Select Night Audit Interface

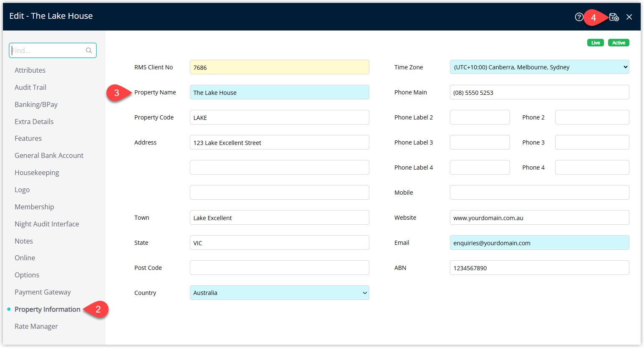pyautogui.click(x=47, y=224)
